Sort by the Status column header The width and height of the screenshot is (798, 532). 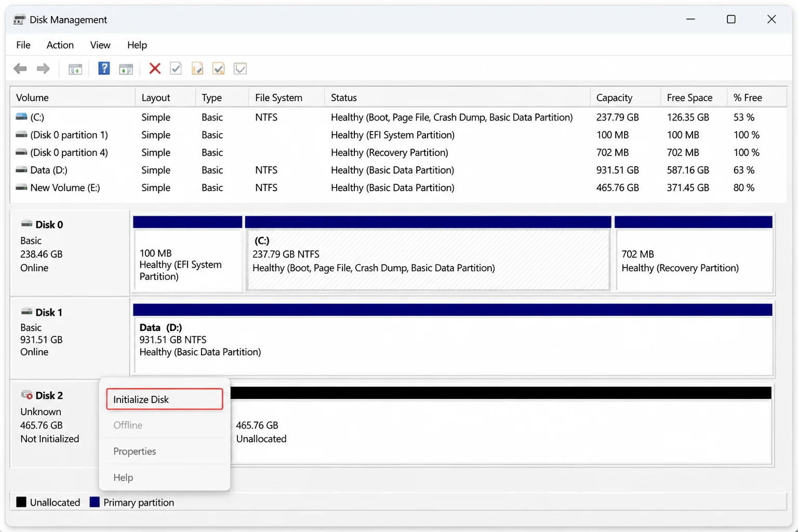tap(457, 98)
